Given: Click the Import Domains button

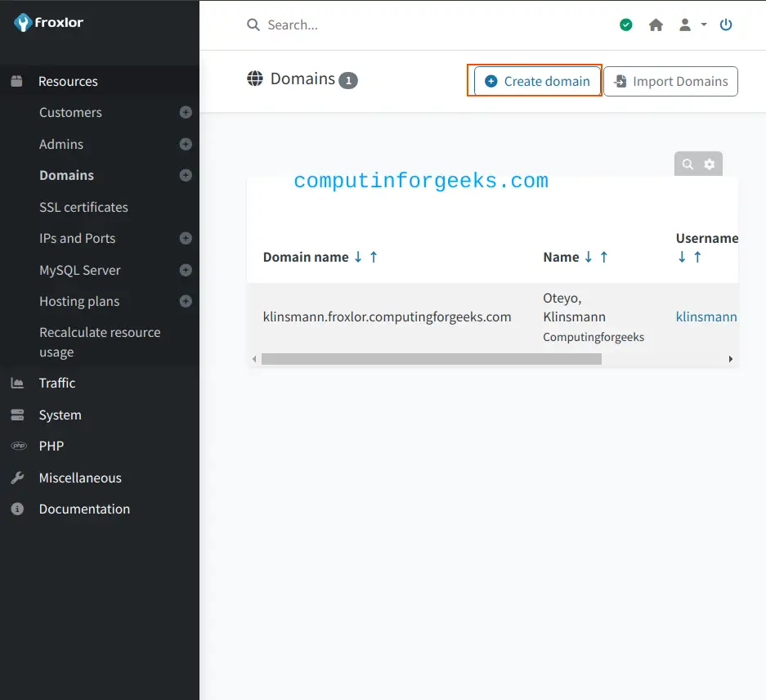Looking at the screenshot, I should pyautogui.click(x=670, y=81).
